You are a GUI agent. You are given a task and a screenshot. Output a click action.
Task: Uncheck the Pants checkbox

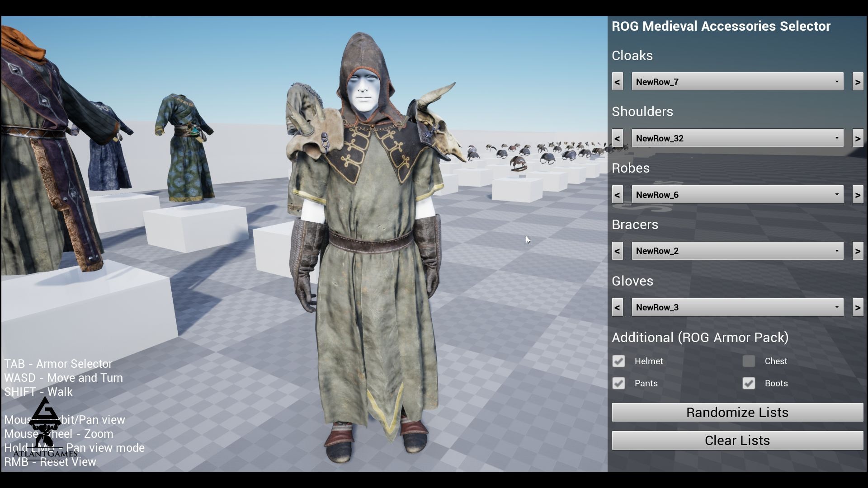point(618,383)
